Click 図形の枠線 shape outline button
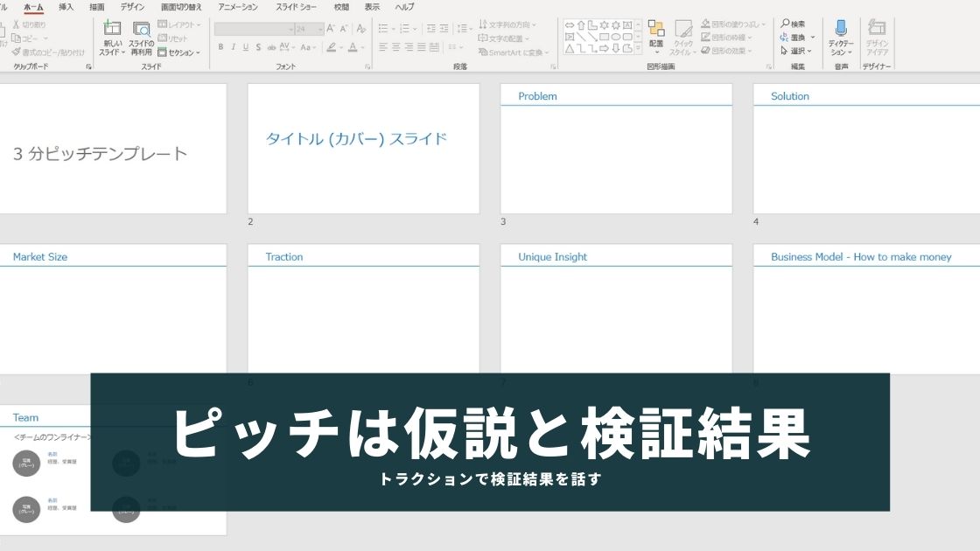This screenshot has height=551, width=980. (726, 38)
